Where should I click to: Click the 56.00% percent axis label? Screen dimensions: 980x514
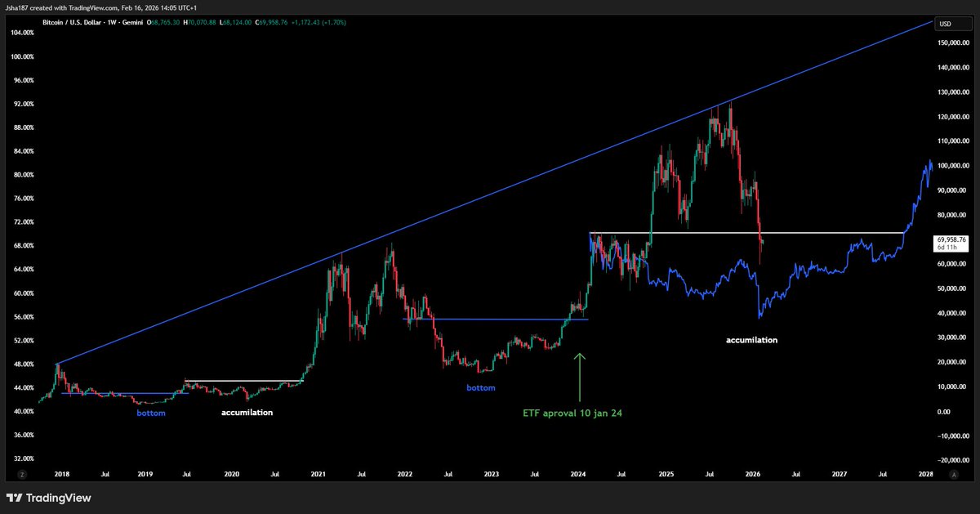23,317
